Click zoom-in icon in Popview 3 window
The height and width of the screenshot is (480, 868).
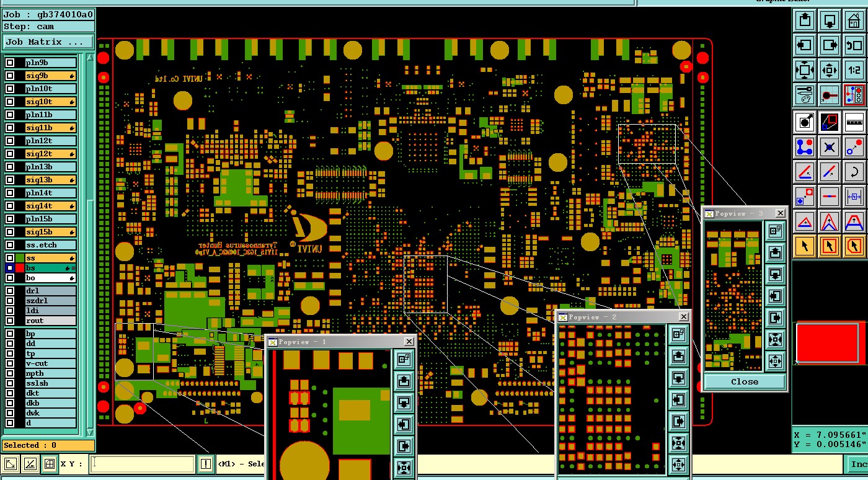775,339
